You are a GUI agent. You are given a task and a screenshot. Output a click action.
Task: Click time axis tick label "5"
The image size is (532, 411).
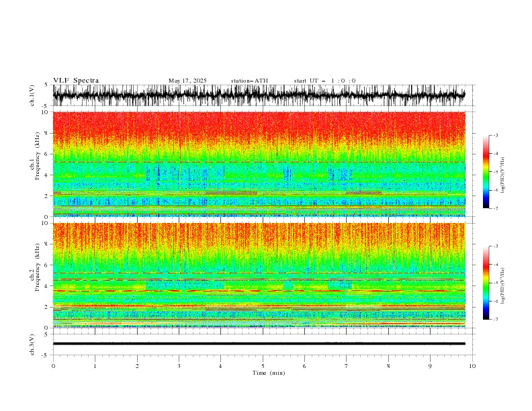point(263,366)
